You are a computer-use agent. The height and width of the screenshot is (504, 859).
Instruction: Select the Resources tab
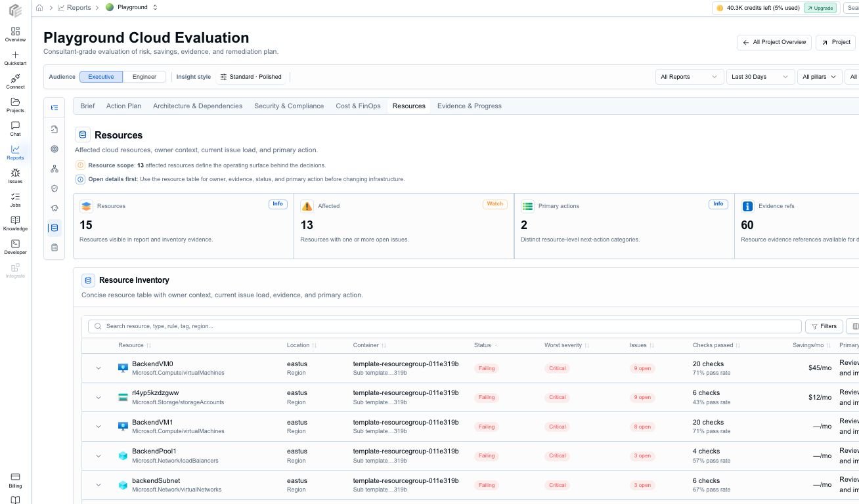click(409, 106)
